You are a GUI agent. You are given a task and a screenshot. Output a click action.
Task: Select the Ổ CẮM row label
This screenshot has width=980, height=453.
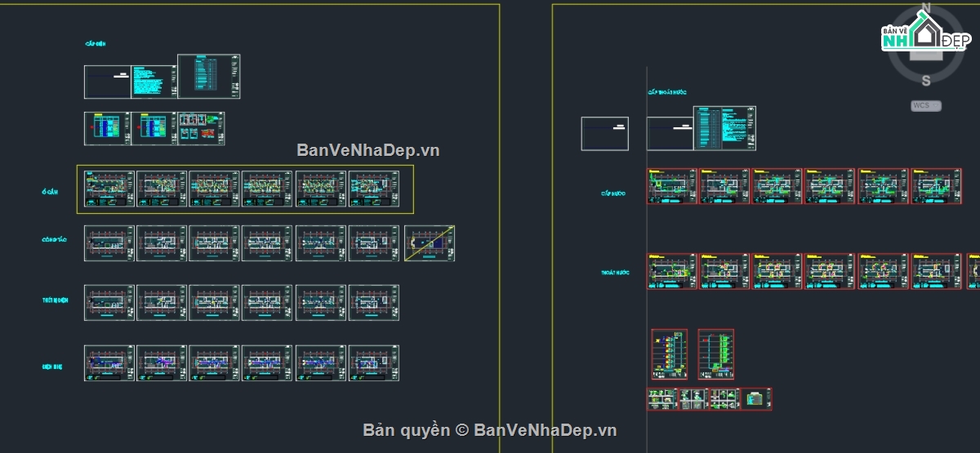click(51, 191)
